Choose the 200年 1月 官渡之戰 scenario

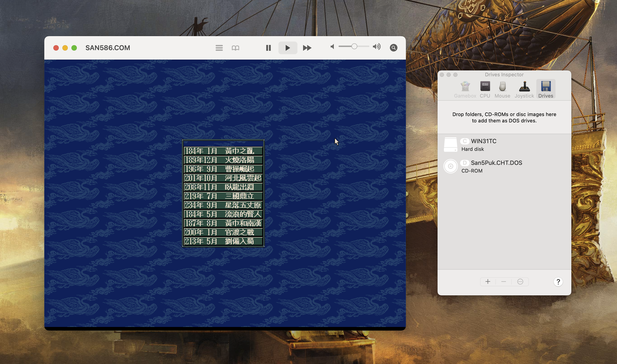[223, 232]
